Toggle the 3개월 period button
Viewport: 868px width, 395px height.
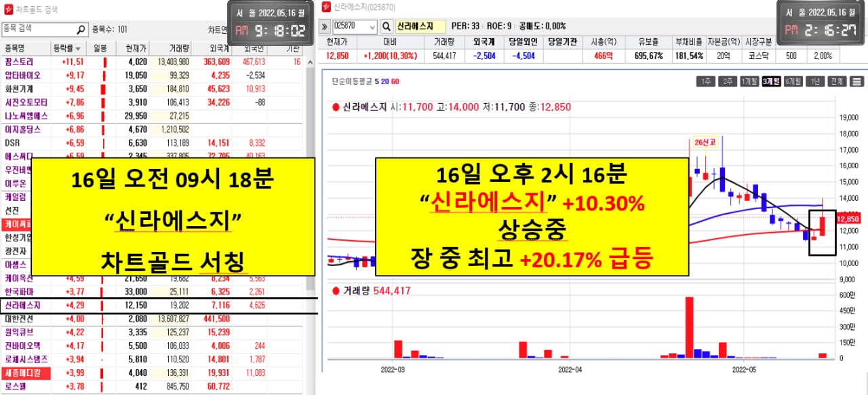click(x=771, y=81)
